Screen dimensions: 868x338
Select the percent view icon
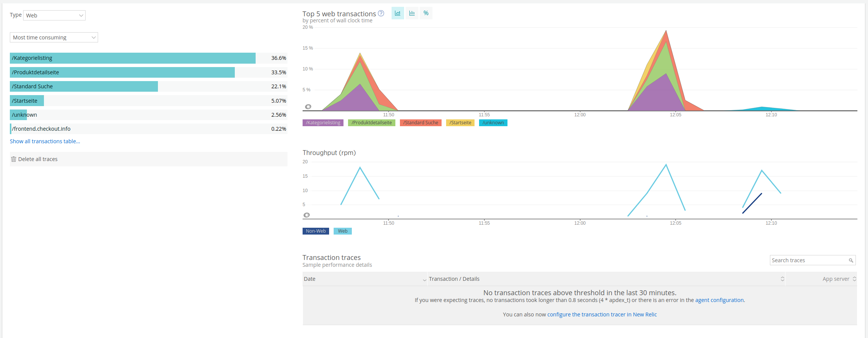coord(426,13)
